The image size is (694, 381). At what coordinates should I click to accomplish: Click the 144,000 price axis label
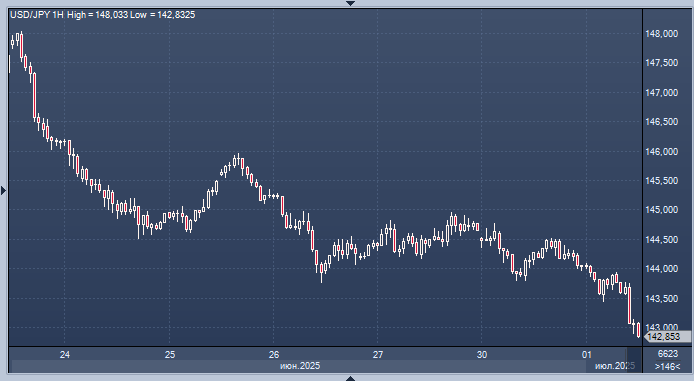coord(661,269)
